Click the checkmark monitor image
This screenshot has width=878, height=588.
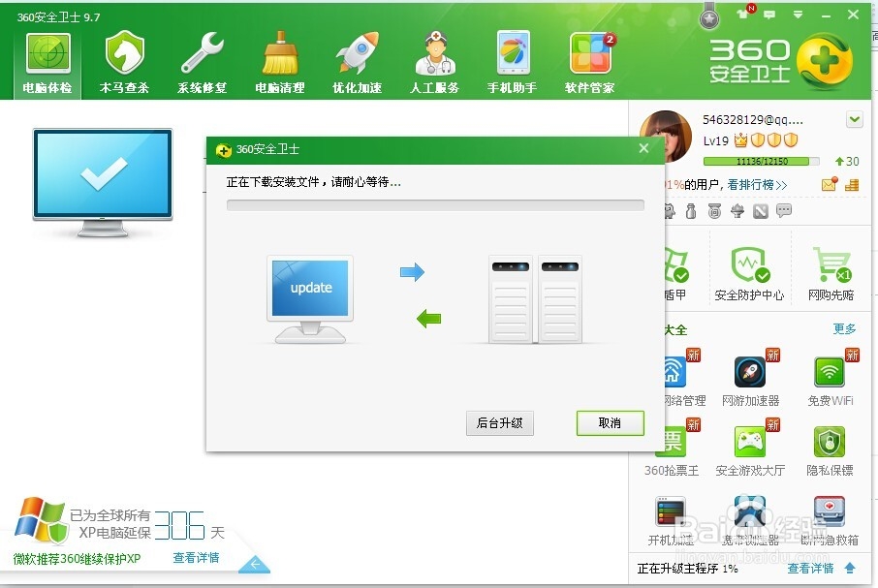103,182
